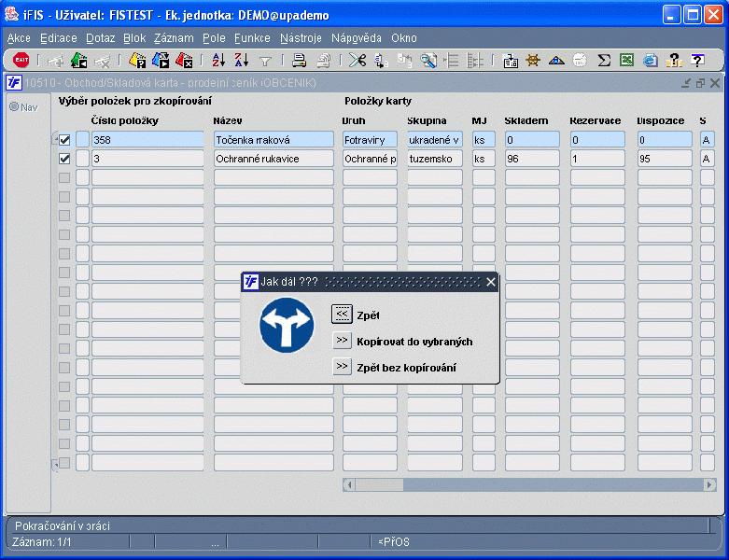The height and width of the screenshot is (560, 729).
Task: Click the Název field containing Točenka rraková
Action: [273, 139]
